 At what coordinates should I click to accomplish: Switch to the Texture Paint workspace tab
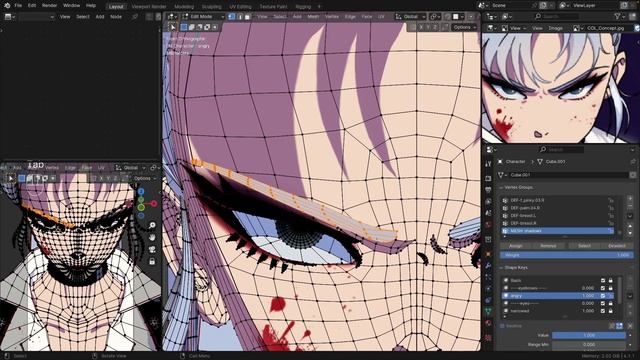[x=273, y=7]
